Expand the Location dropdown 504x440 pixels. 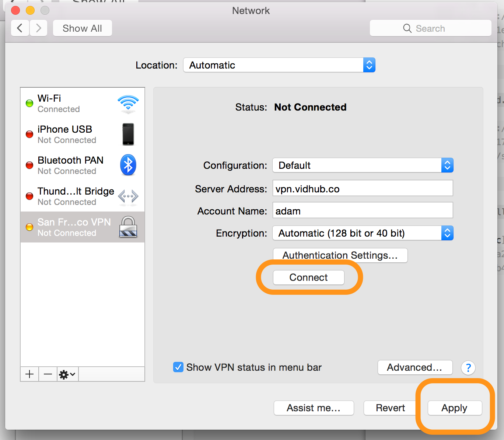(x=279, y=65)
